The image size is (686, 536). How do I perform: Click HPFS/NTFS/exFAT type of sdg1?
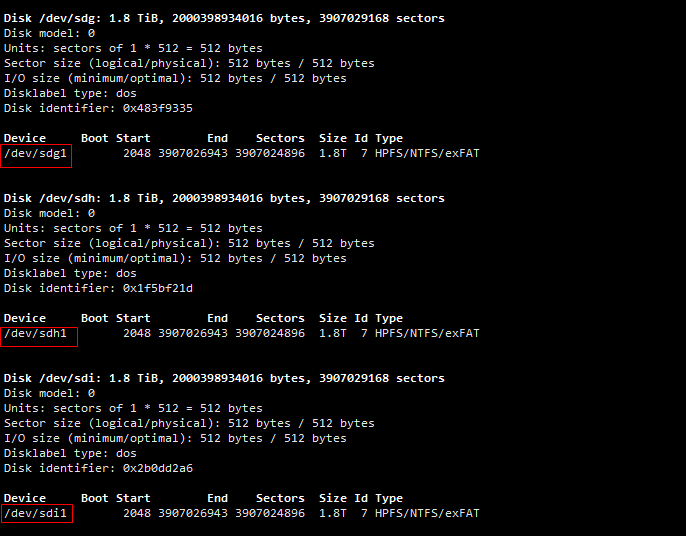click(x=427, y=154)
